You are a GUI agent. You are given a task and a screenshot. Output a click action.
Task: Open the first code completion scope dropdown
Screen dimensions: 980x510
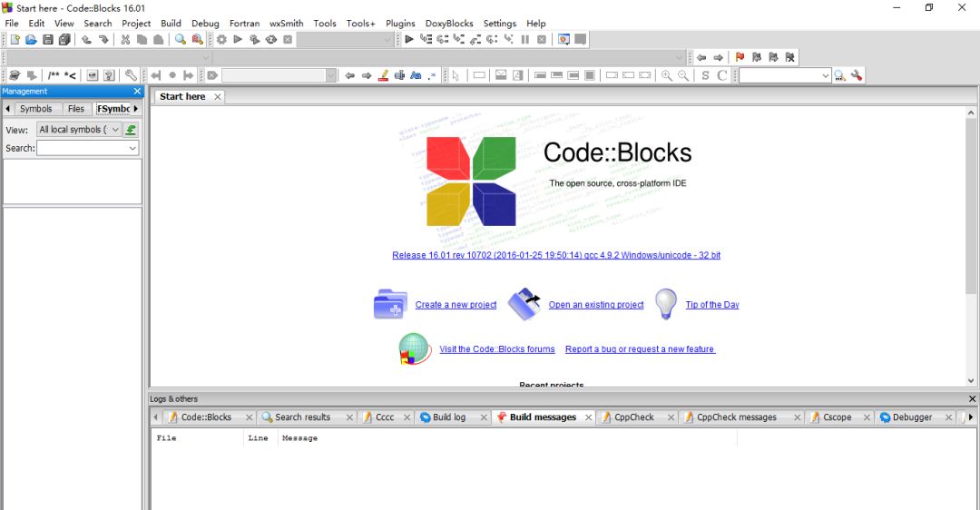205,57
